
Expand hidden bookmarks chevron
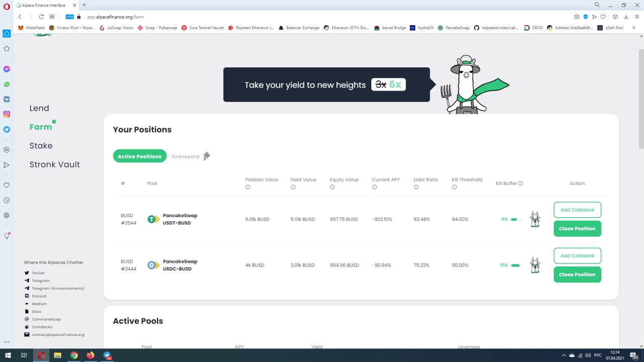tap(634, 28)
